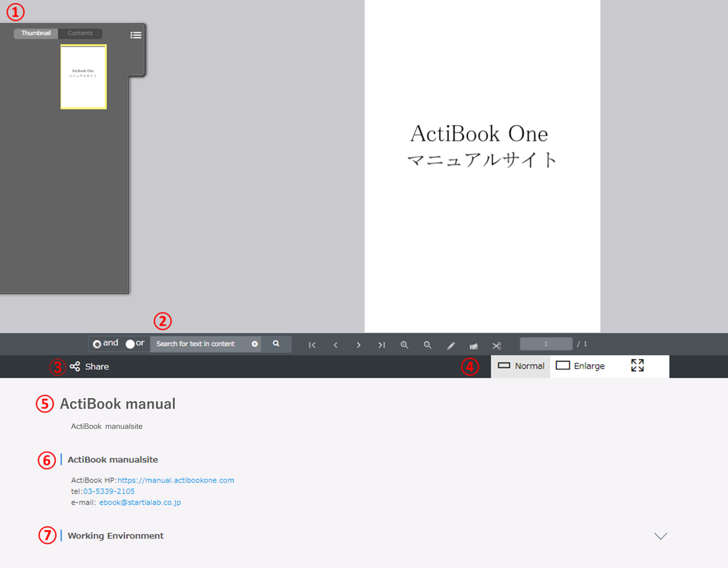
Task: Zoom in on the page
Action: click(x=404, y=345)
